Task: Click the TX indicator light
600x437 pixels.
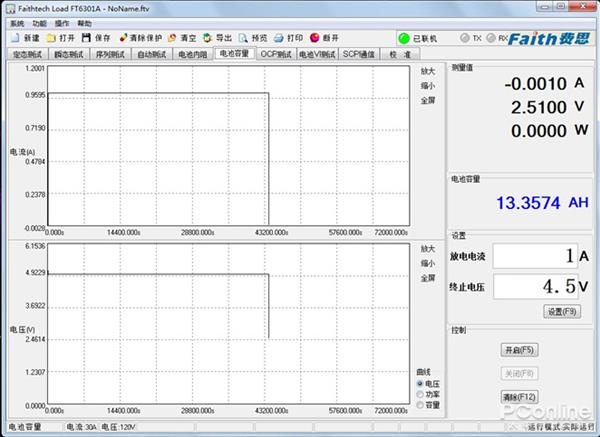Action: [x=465, y=38]
